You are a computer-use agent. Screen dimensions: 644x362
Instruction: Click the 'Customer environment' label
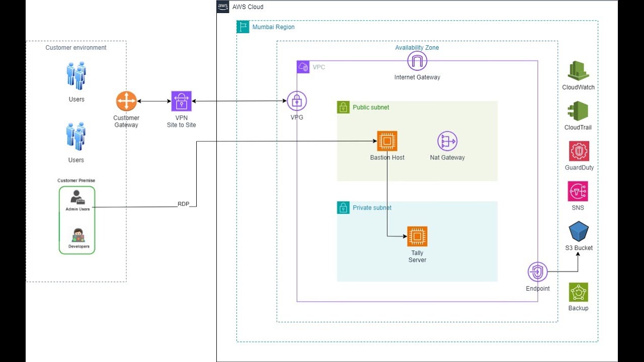tap(76, 48)
